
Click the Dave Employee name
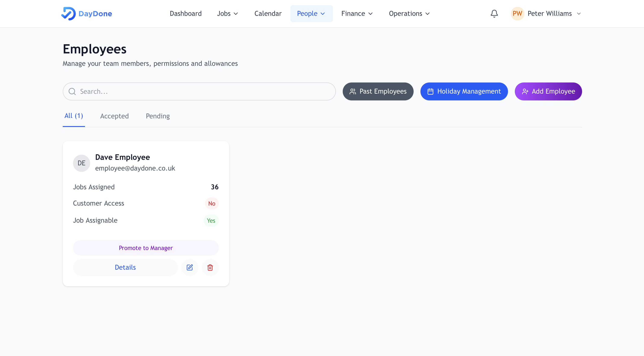123,157
